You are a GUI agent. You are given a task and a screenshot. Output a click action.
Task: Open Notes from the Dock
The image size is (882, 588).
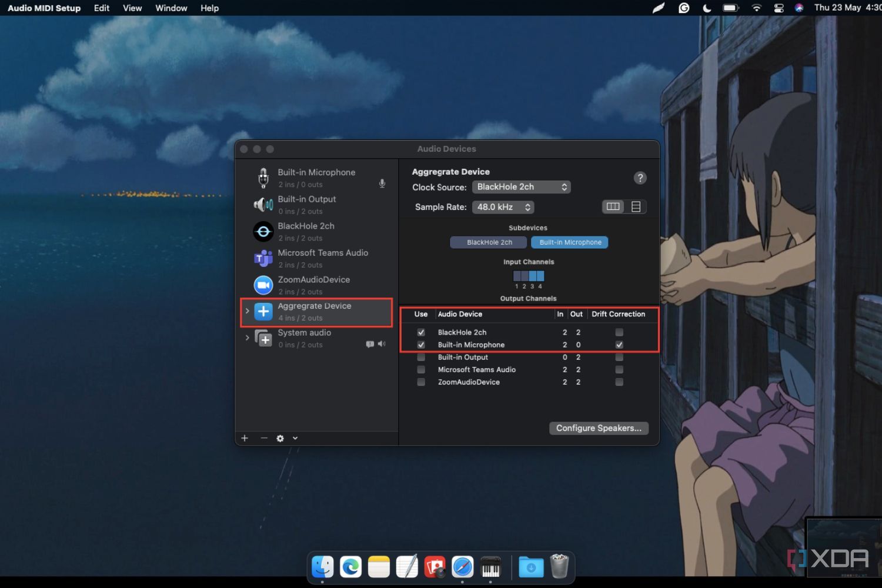(379, 567)
